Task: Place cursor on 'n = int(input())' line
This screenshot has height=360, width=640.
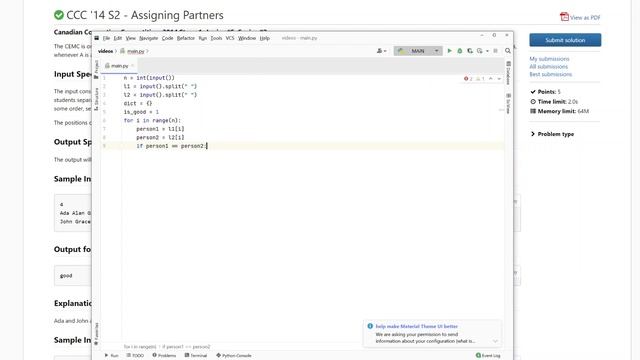Action: click(x=149, y=78)
